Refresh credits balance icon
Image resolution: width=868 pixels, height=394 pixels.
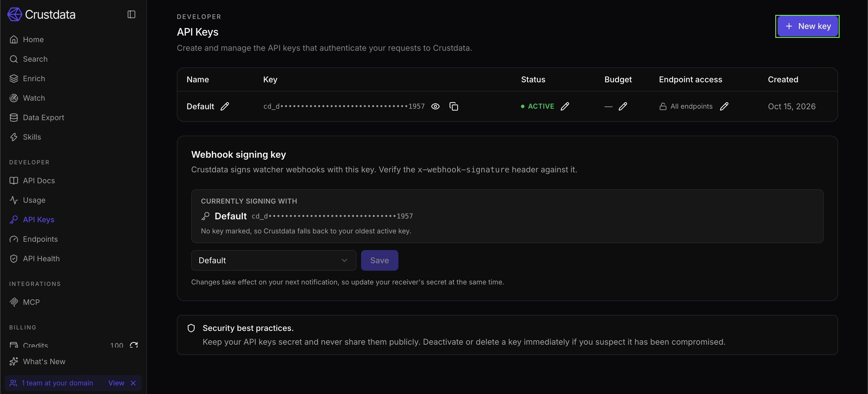click(x=134, y=345)
